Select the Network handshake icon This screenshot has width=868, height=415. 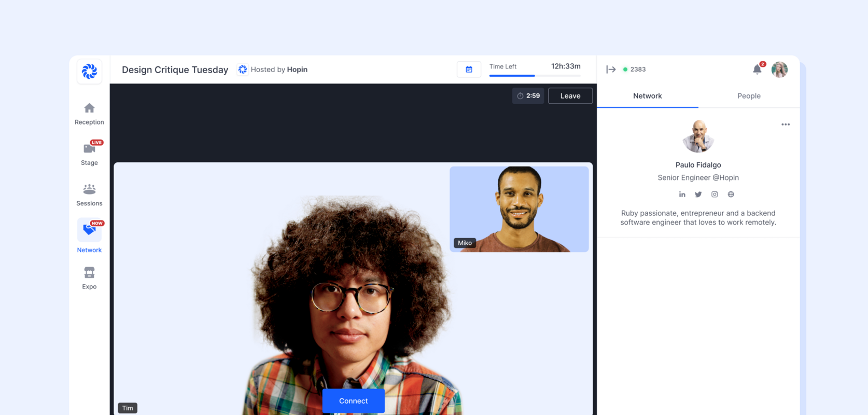click(x=89, y=230)
